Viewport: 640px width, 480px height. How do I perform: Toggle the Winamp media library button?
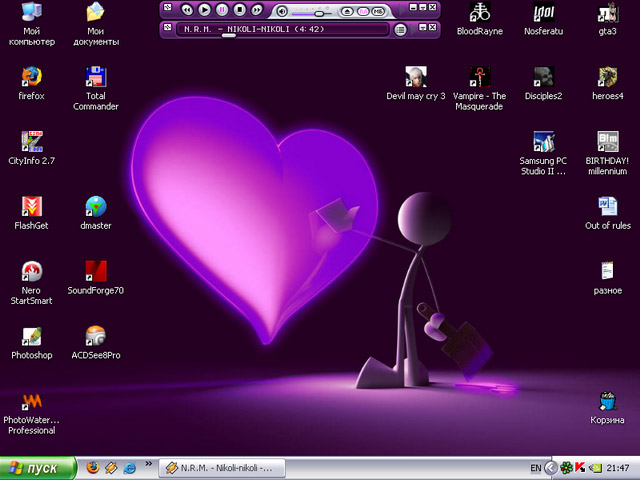pyautogui.click(x=378, y=11)
